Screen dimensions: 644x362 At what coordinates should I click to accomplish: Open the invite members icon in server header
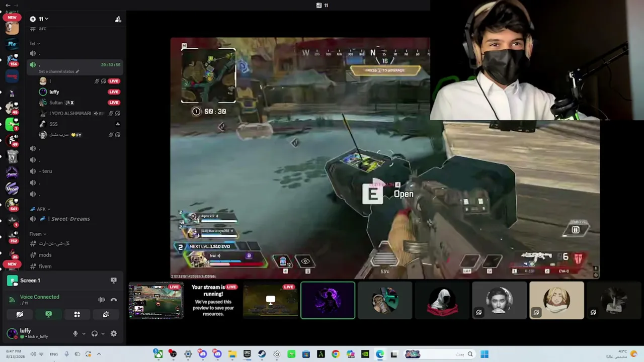118,19
